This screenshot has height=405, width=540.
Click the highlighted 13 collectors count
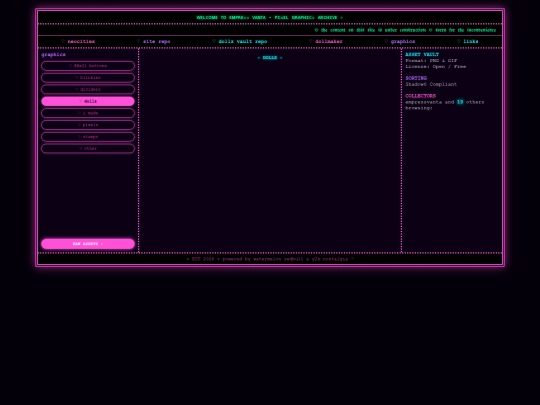[460, 102]
